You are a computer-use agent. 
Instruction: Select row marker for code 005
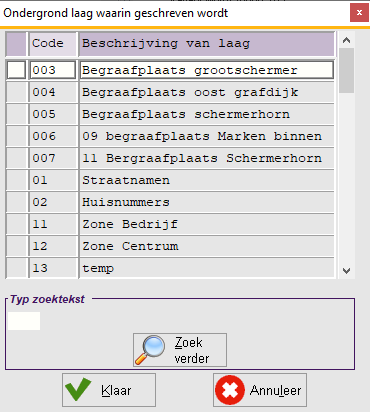click(16, 114)
